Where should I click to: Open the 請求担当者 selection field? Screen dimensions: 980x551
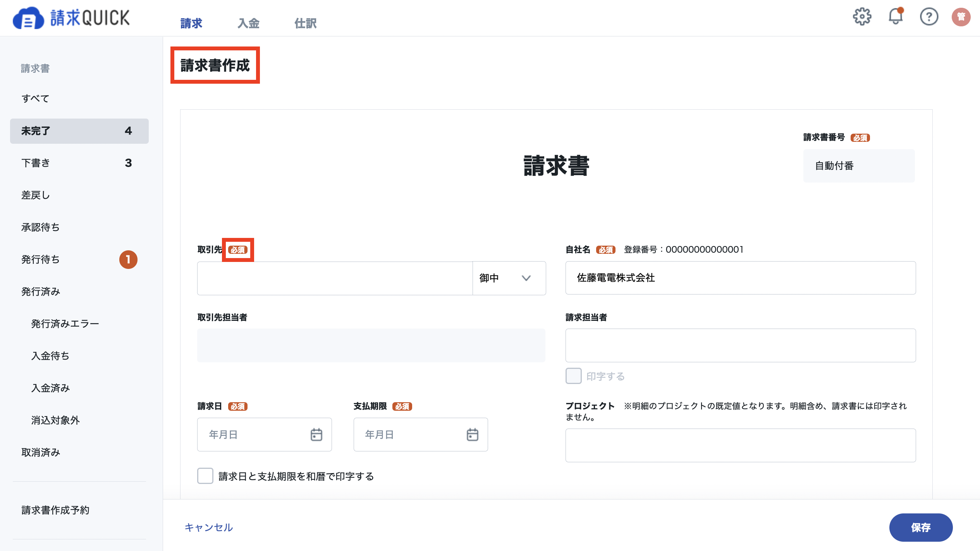pos(740,345)
